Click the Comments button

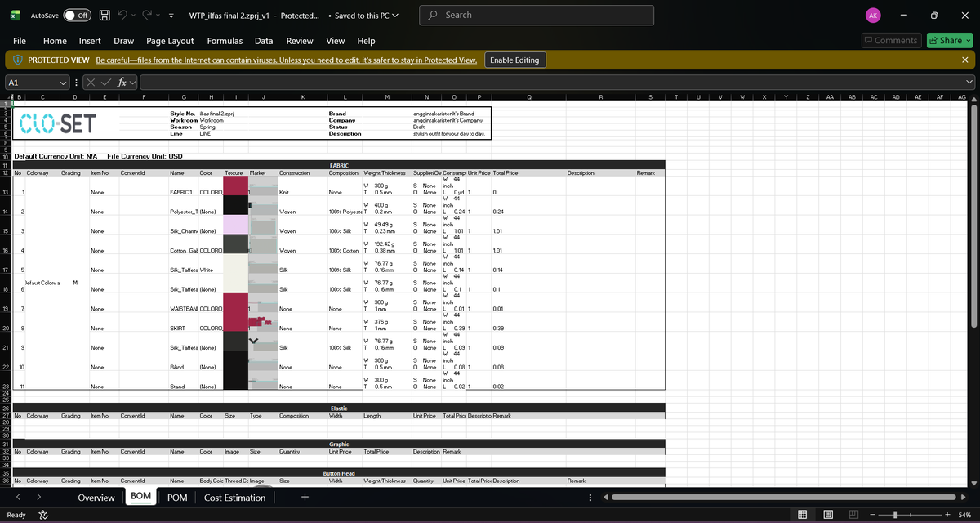(x=891, y=41)
